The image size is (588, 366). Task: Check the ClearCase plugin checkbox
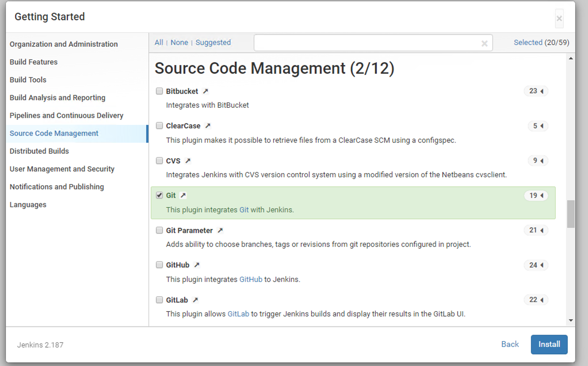[x=159, y=125]
